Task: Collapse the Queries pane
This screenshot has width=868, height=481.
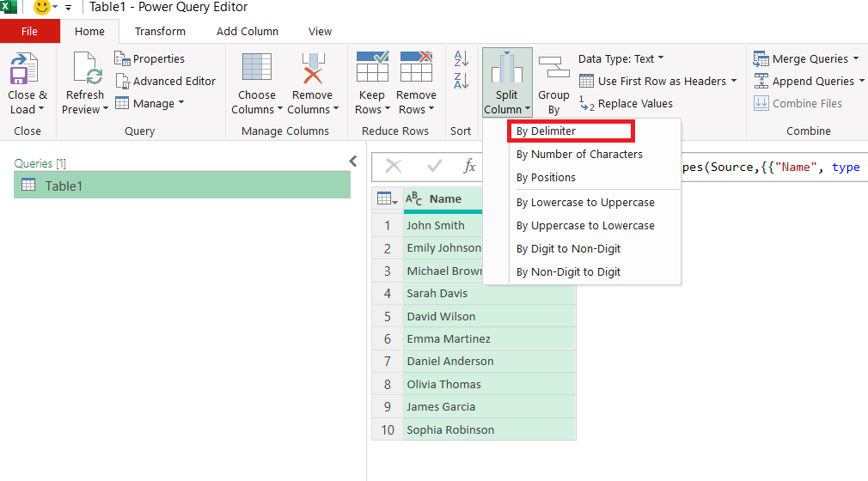Action: tap(353, 161)
